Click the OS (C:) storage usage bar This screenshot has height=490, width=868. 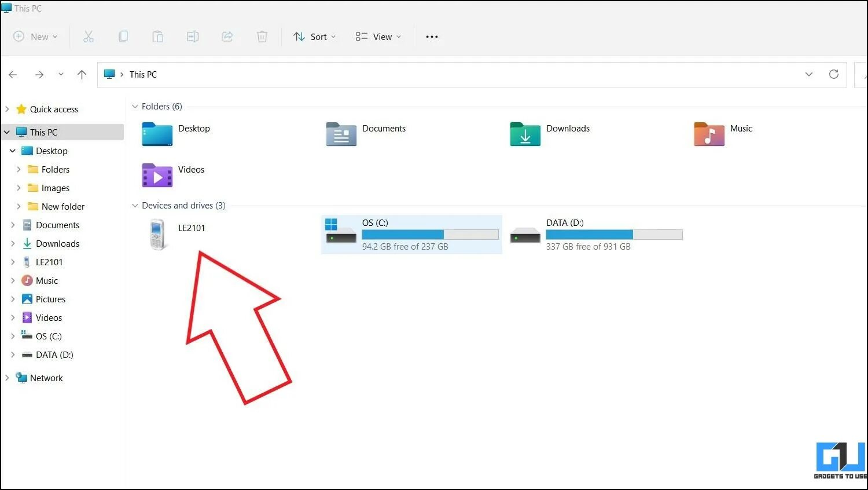point(430,235)
